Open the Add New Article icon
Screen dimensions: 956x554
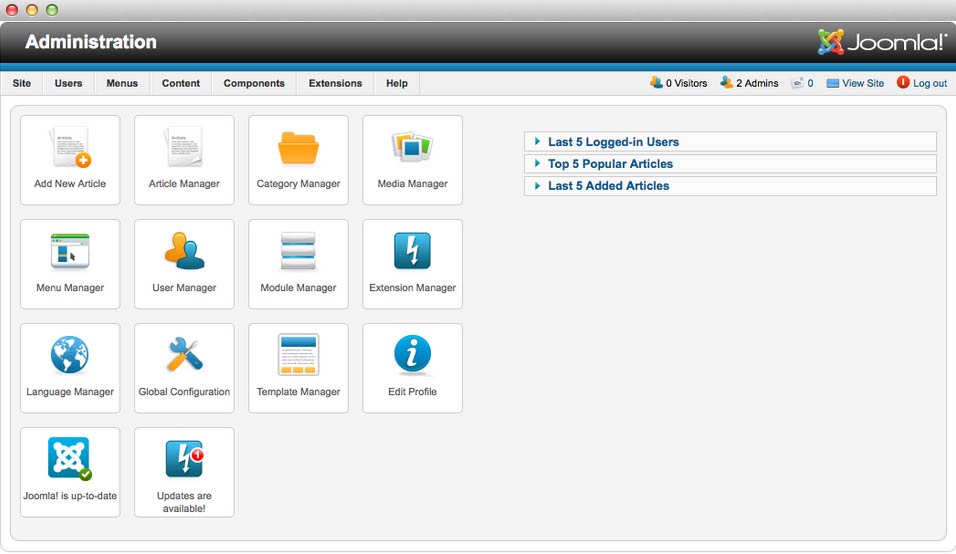coord(70,148)
